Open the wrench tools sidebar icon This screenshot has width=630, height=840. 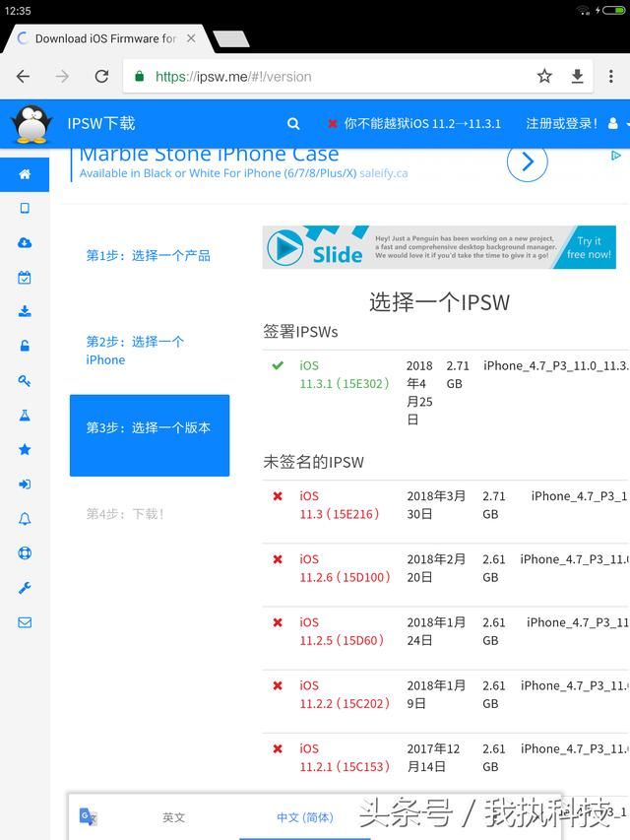pyautogui.click(x=25, y=588)
